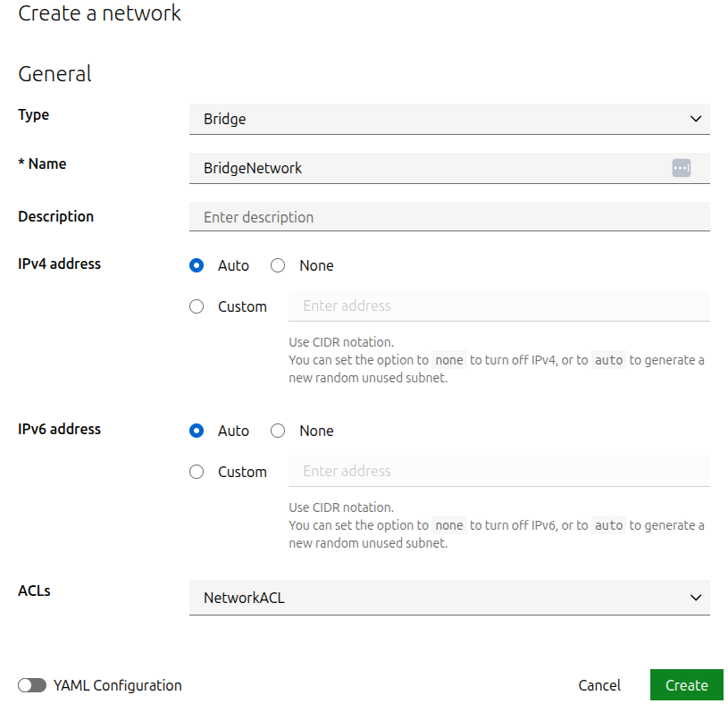Enable the YAML Configuration toggle
The height and width of the screenshot is (712, 728).
tap(32, 685)
